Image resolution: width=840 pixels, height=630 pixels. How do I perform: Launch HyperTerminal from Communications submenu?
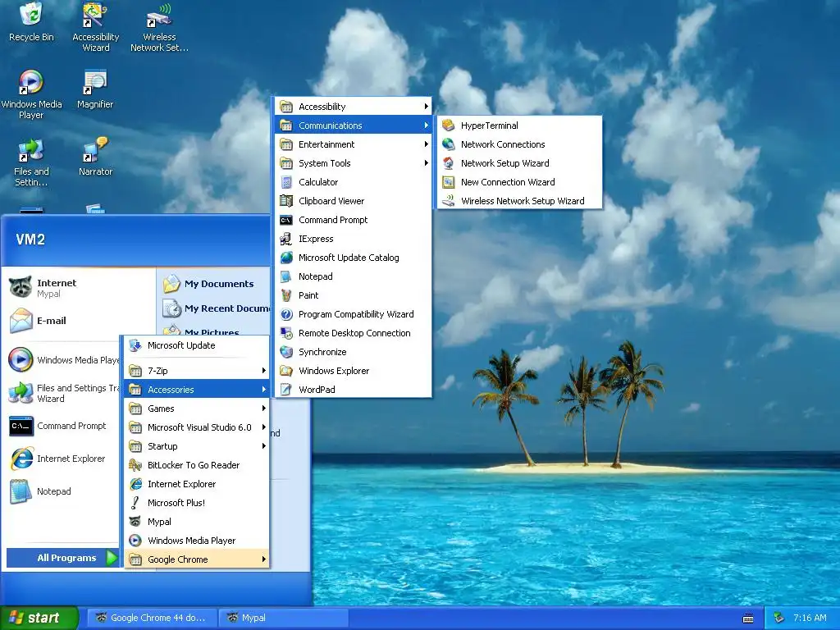coord(519,126)
